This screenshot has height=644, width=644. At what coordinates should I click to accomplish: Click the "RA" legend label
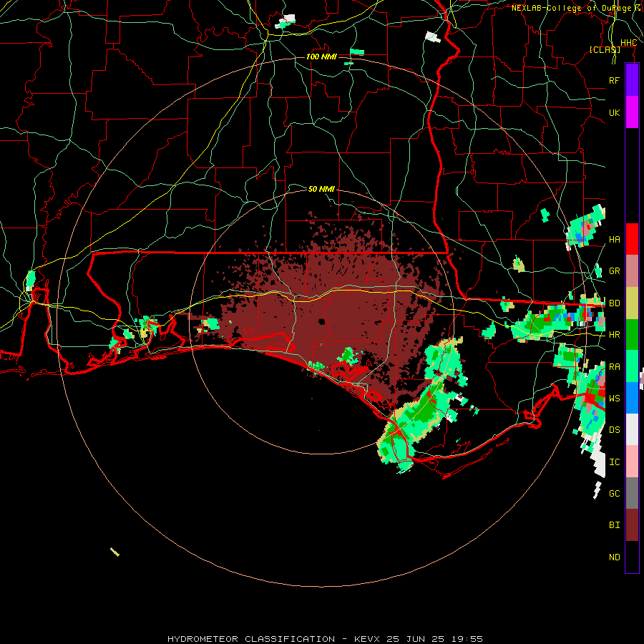(x=614, y=367)
